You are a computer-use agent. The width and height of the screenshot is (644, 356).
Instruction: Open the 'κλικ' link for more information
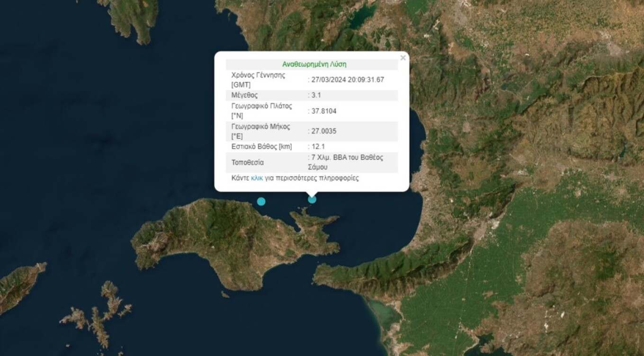257,178
